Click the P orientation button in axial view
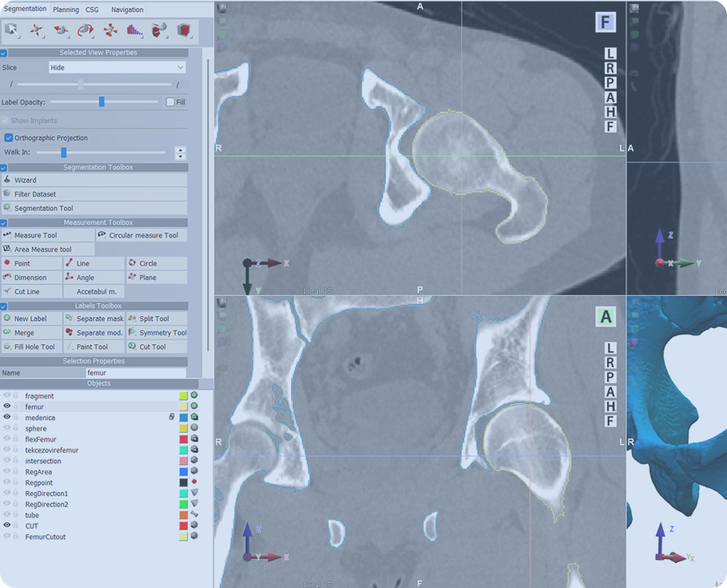The height and width of the screenshot is (588, 727). pos(610,82)
